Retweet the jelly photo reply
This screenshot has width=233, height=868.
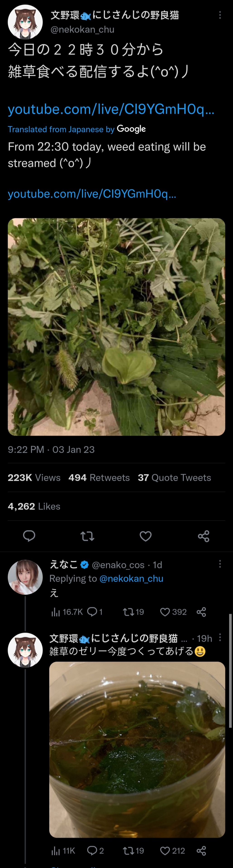(128, 851)
